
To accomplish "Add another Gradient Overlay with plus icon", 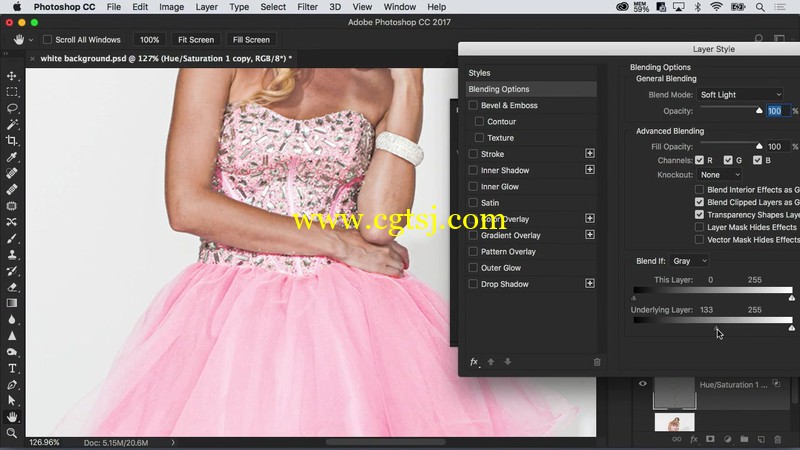I will tap(590, 235).
